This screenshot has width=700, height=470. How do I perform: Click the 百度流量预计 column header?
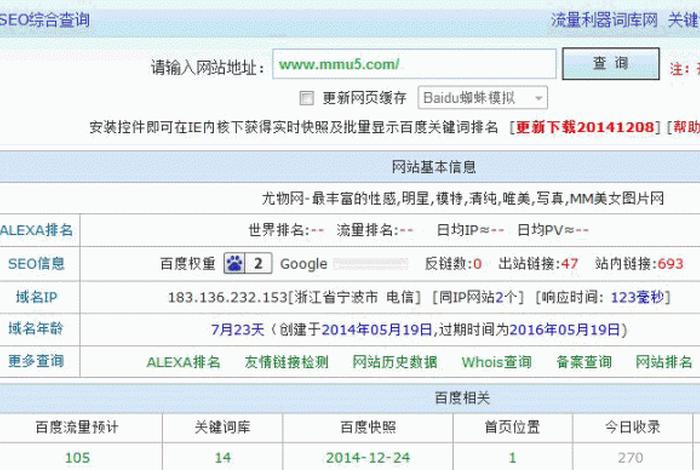pos(77,428)
